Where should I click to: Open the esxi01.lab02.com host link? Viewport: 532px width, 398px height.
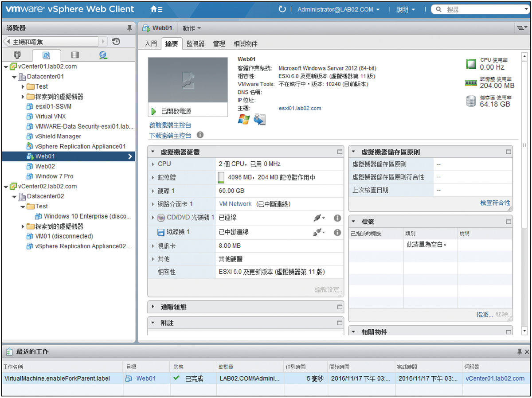click(x=300, y=108)
